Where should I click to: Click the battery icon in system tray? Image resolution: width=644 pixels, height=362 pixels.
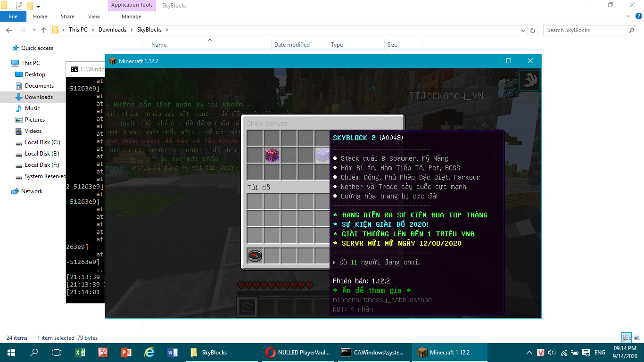click(575, 353)
